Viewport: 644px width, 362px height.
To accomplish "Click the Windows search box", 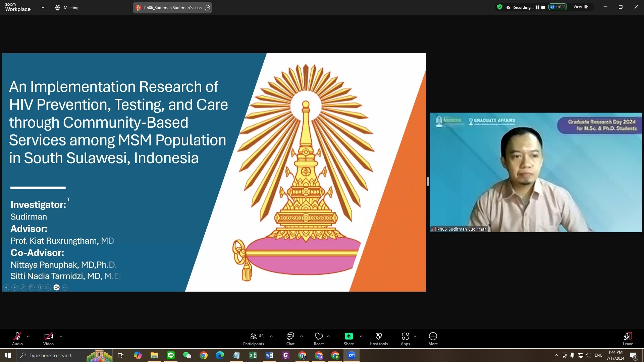I will [x=51, y=355].
